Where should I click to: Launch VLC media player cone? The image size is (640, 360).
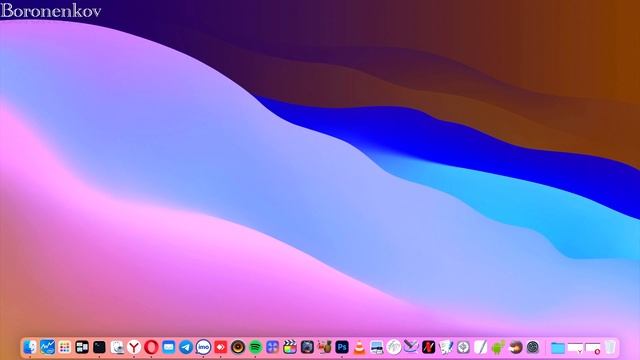pyautogui.click(x=359, y=347)
